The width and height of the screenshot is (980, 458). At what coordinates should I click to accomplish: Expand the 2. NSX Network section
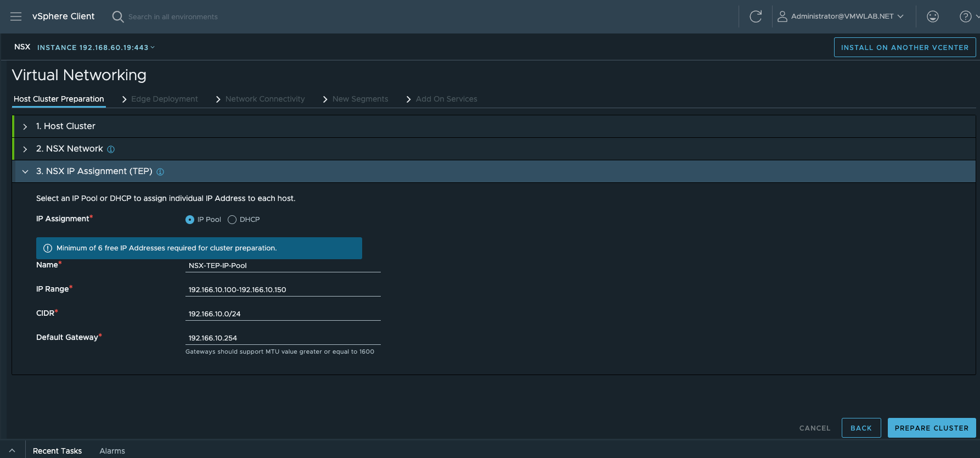tap(25, 149)
